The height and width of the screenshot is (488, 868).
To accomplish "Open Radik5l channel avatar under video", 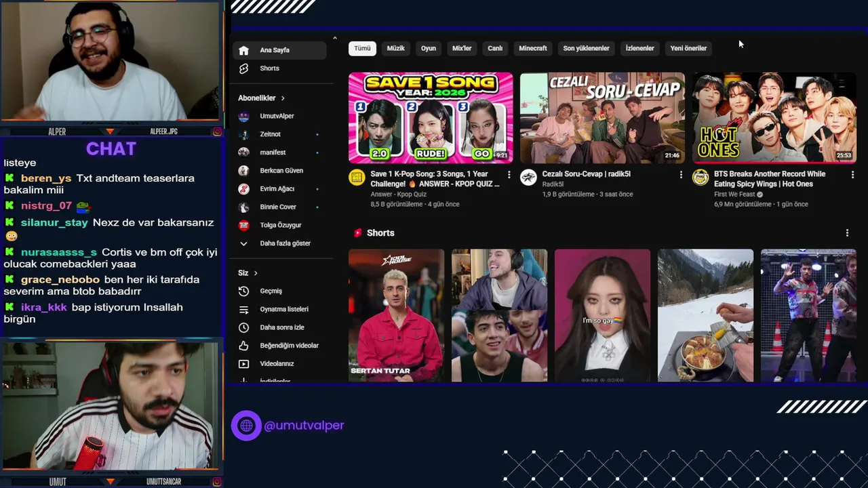I will click(528, 178).
